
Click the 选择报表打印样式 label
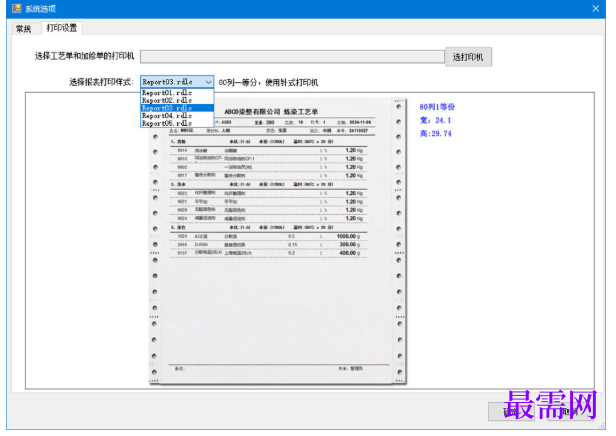(x=101, y=82)
